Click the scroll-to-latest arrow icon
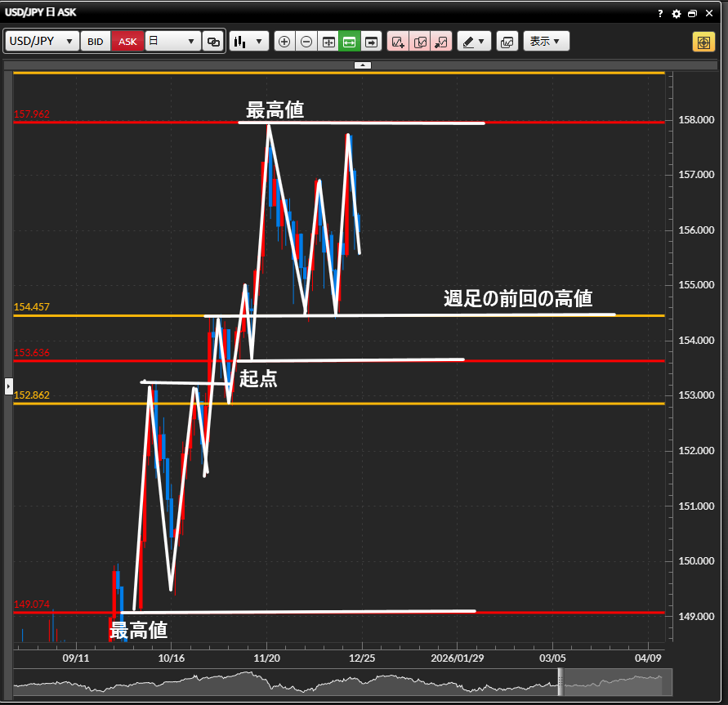 coord(372,42)
